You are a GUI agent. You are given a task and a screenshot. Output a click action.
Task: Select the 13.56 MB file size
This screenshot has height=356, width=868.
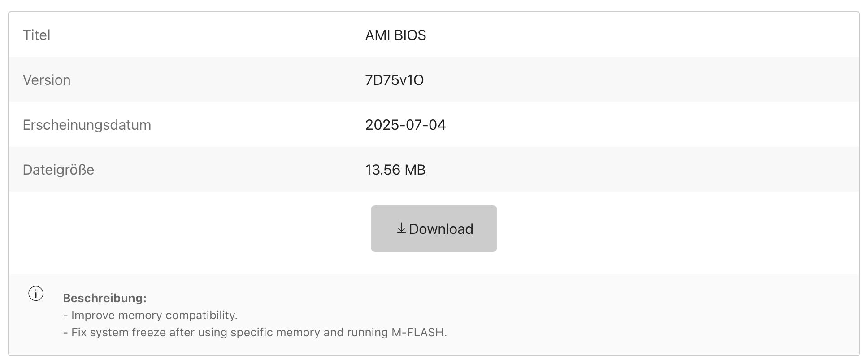click(395, 170)
